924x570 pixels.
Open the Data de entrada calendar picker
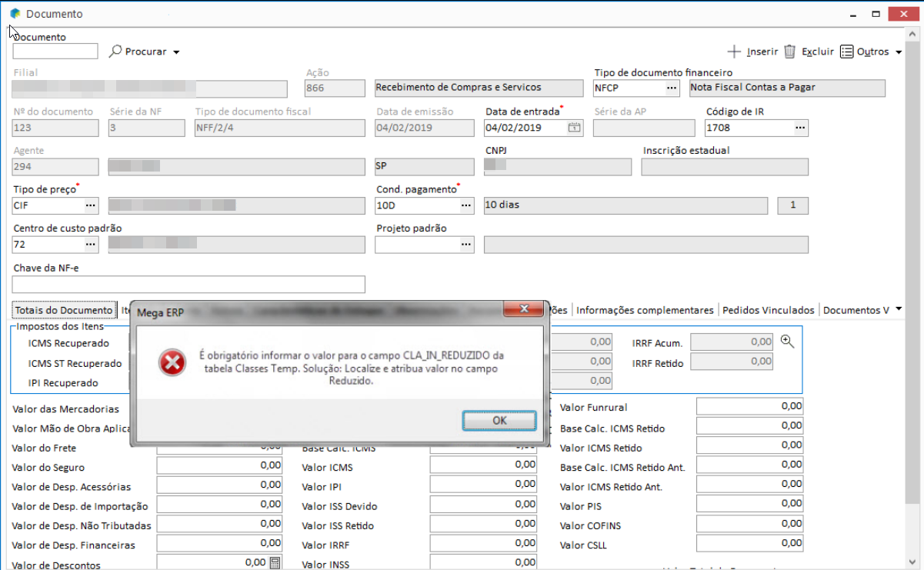(574, 128)
